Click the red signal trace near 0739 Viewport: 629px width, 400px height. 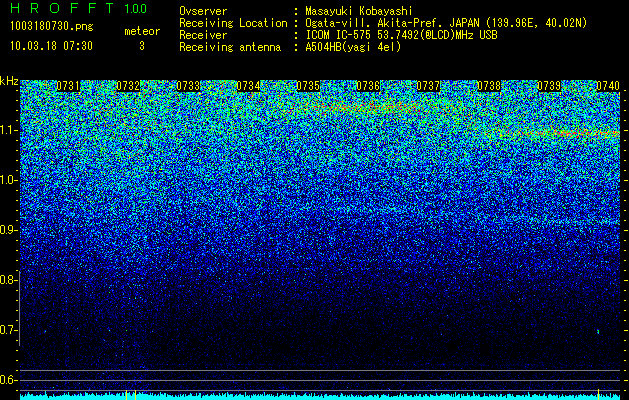pyautogui.click(x=558, y=132)
